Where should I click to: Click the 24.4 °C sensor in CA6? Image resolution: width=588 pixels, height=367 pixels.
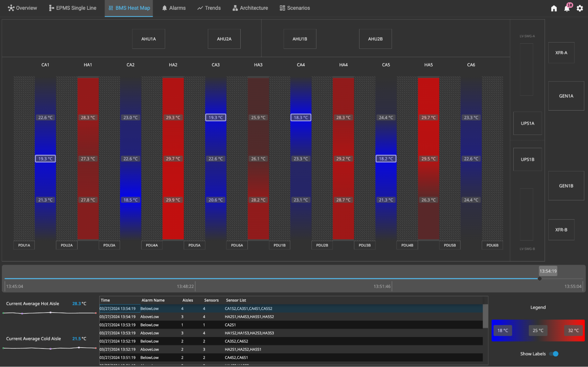[471, 200]
